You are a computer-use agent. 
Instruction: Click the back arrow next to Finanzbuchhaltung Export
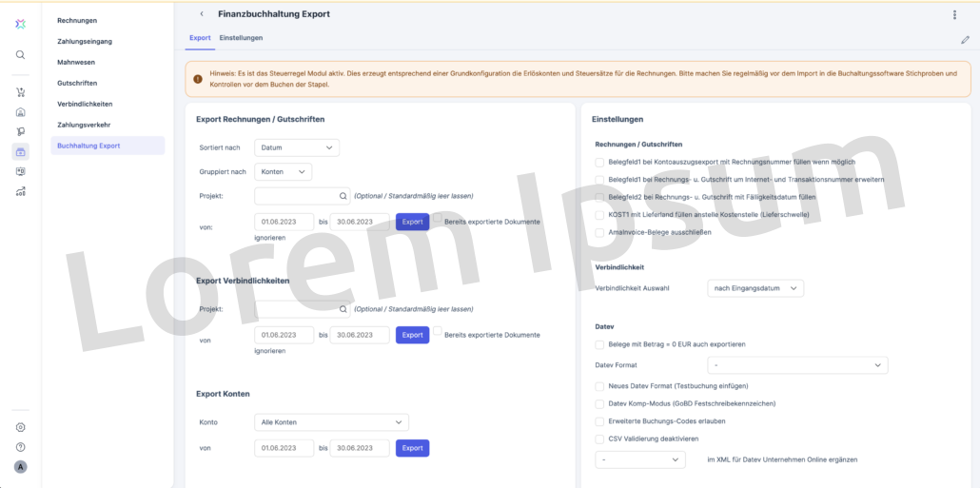tap(202, 14)
